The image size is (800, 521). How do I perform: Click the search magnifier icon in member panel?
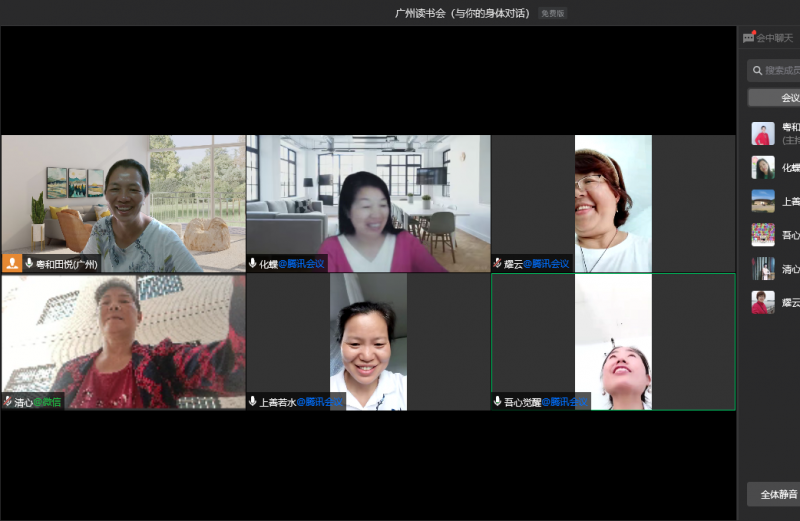point(758,70)
